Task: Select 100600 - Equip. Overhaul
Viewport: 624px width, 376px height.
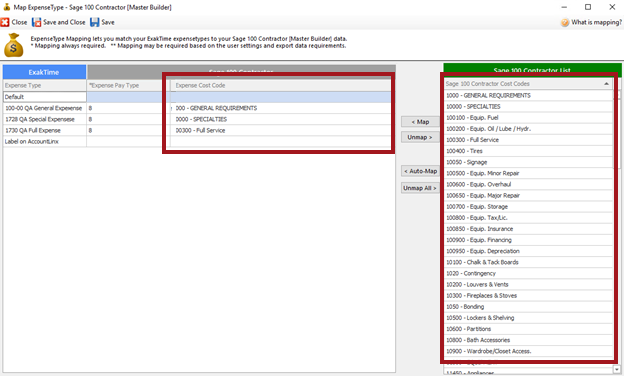Action: 528,185
